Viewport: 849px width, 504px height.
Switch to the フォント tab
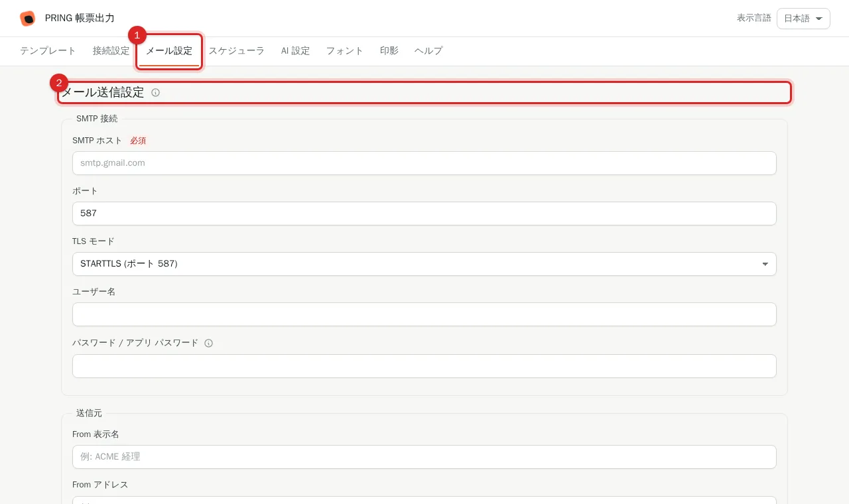click(x=345, y=51)
